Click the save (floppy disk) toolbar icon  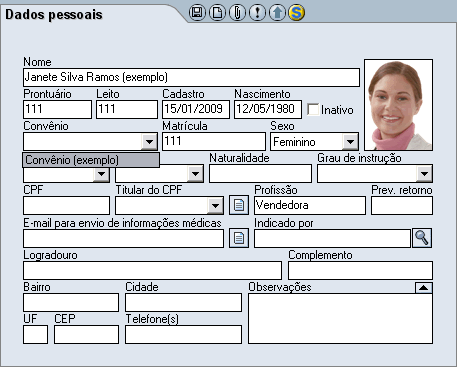[197, 13]
